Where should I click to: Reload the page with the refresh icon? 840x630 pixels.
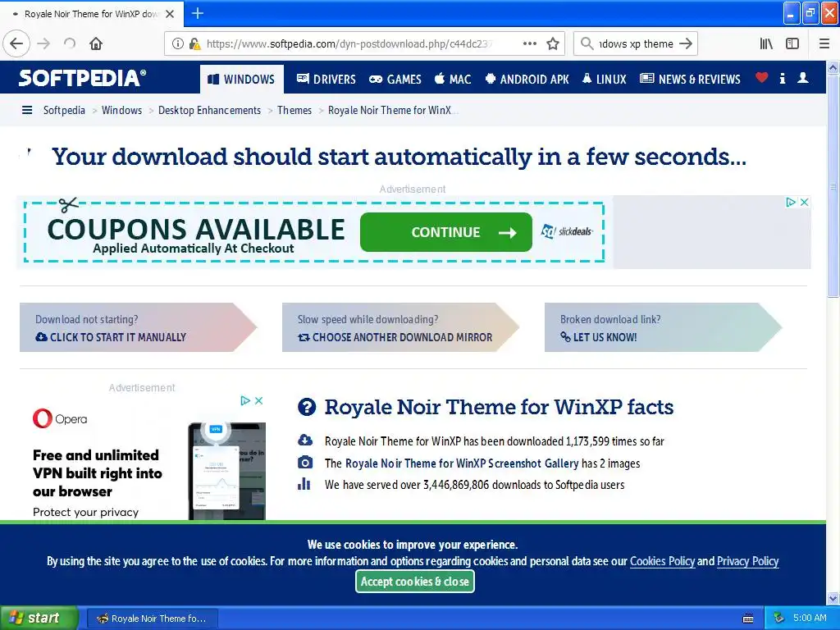(x=70, y=44)
